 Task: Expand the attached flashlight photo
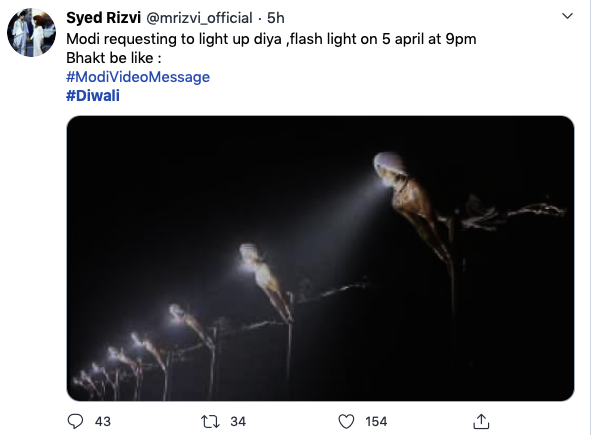[320, 258]
